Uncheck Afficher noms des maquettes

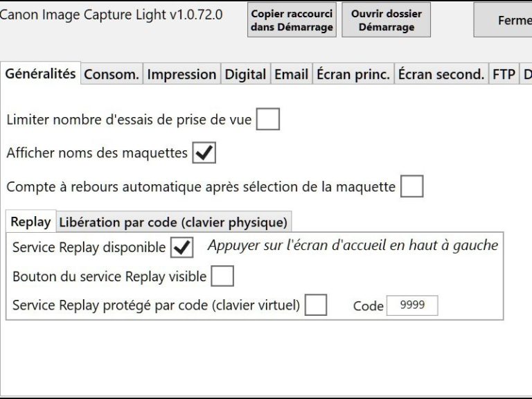(204, 153)
